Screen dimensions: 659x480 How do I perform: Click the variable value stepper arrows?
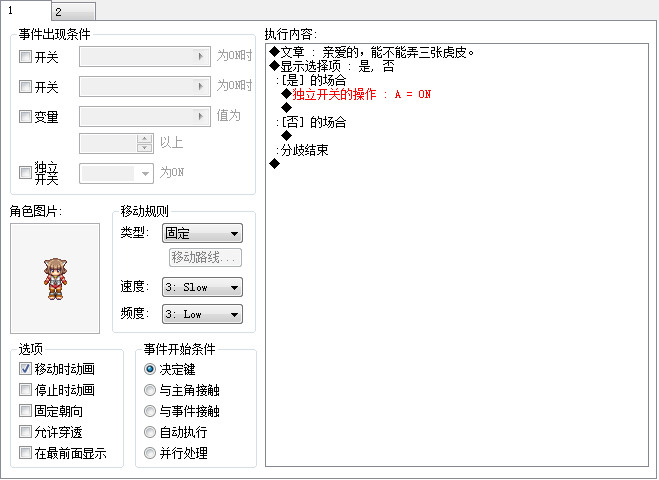[x=145, y=143]
